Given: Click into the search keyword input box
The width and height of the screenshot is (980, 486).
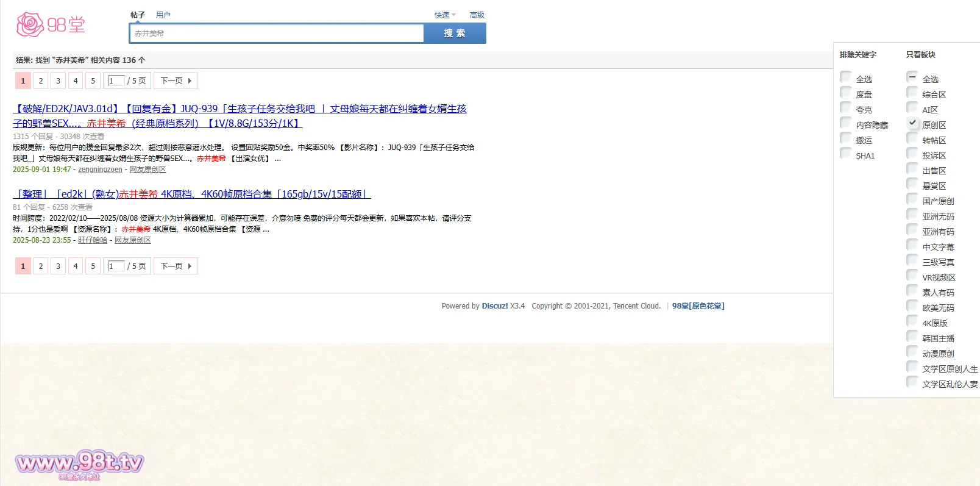Looking at the screenshot, I should pyautogui.click(x=277, y=34).
